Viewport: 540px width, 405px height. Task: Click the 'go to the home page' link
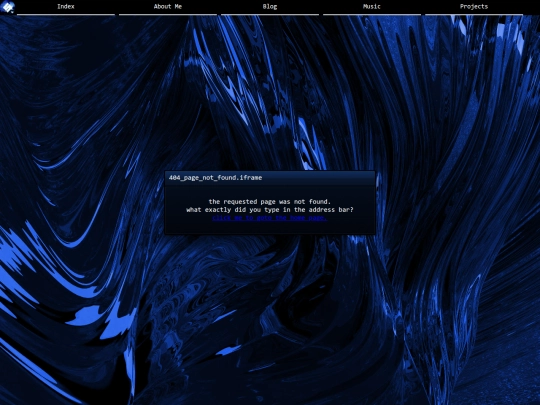click(x=270, y=218)
